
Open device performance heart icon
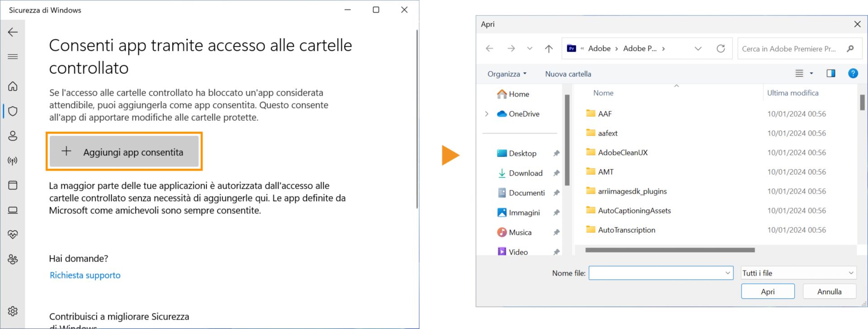(x=13, y=234)
